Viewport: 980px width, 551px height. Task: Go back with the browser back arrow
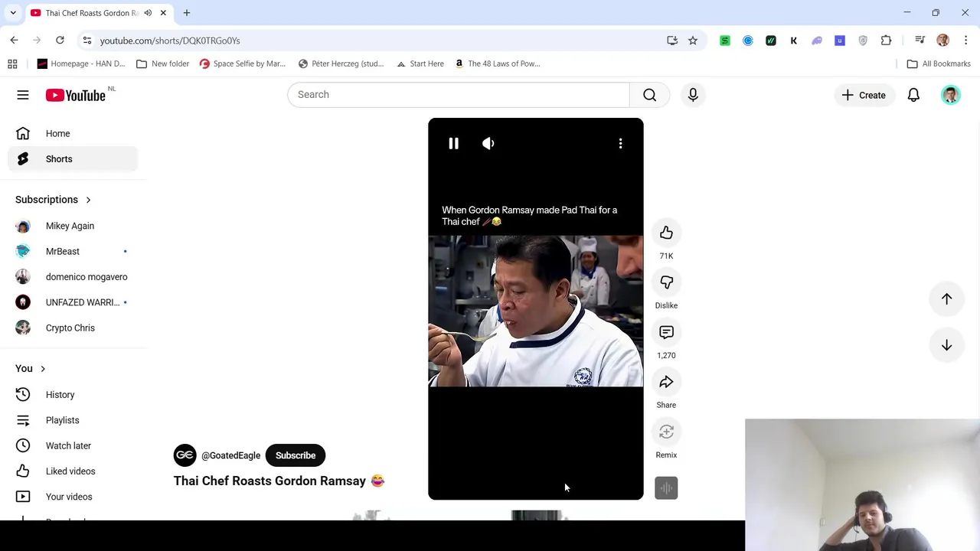(x=14, y=40)
